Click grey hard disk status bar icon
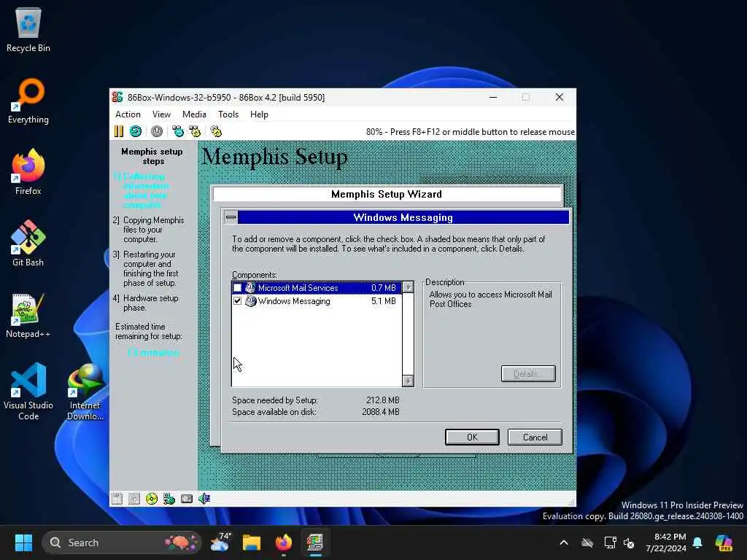 [187, 499]
